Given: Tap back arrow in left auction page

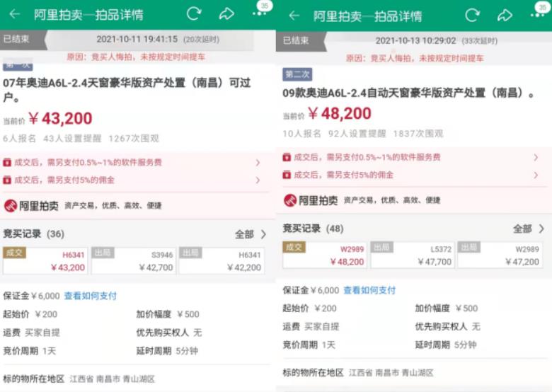Looking at the screenshot, I should point(14,14).
